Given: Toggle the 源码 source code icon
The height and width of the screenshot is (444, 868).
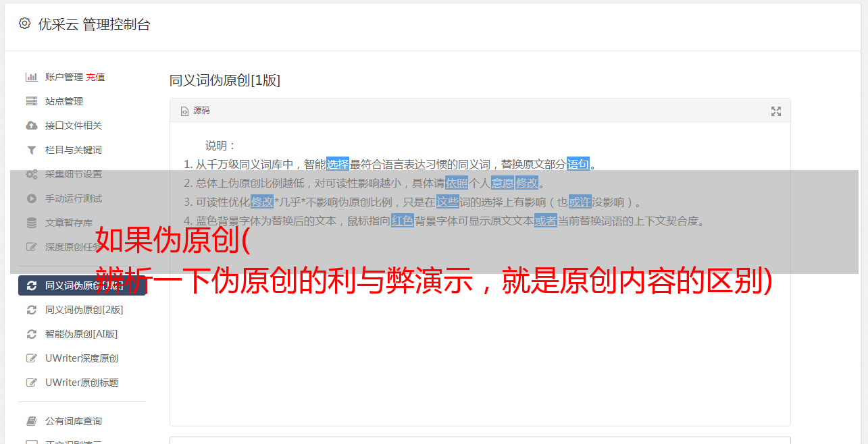Looking at the screenshot, I should click(184, 111).
